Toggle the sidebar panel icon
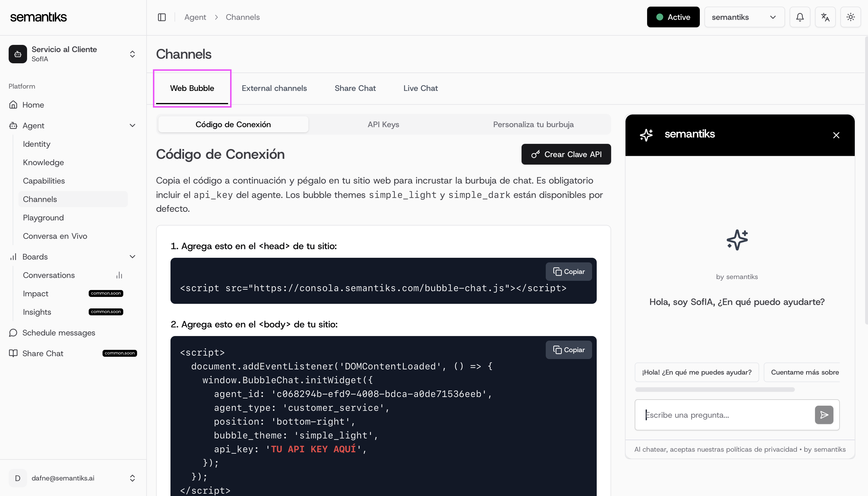 162,17
